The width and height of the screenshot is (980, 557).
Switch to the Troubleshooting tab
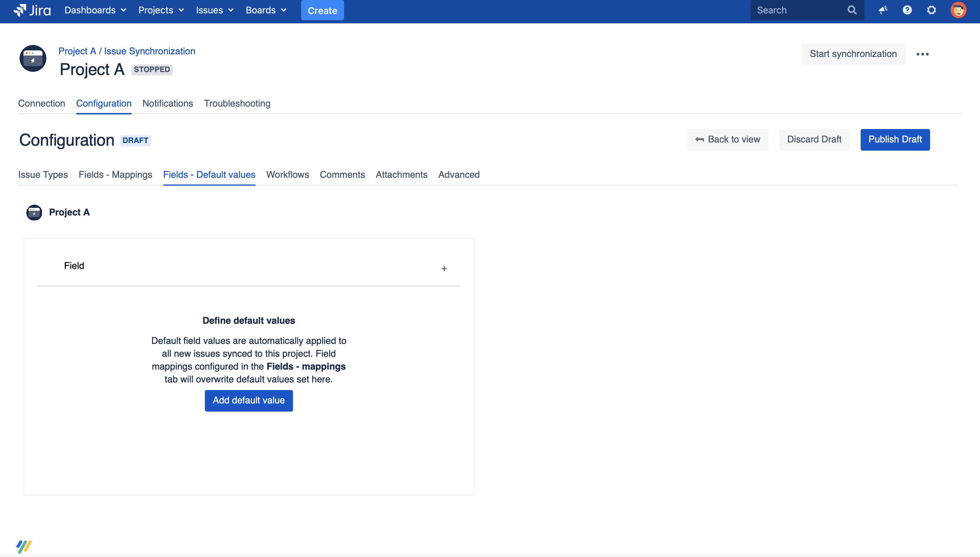click(x=237, y=103)
